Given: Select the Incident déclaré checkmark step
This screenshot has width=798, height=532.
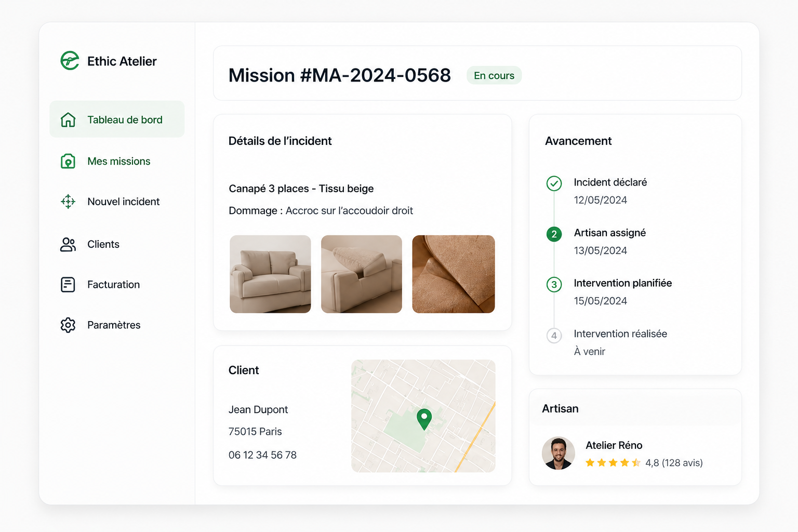Looking at the screenshot, I should click(x=554, y=183).
